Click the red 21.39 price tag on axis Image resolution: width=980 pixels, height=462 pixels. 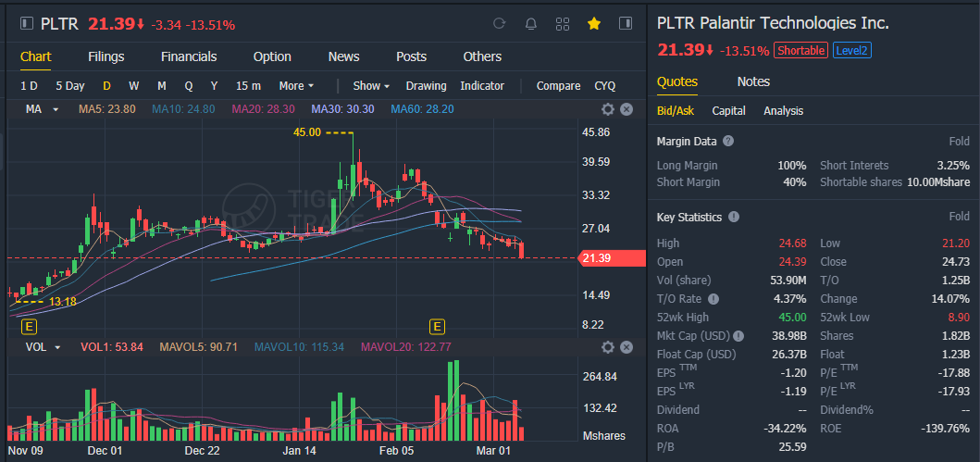[x=613, y=258]
